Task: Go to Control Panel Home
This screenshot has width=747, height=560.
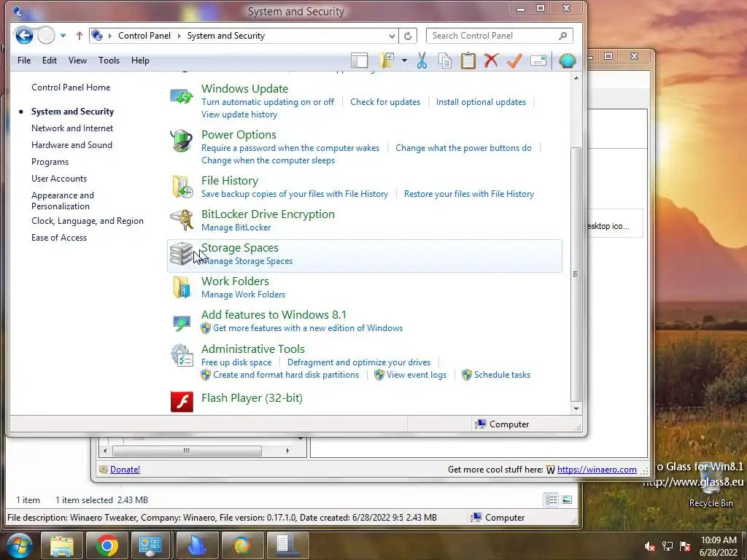Action: tap(71, 87)
